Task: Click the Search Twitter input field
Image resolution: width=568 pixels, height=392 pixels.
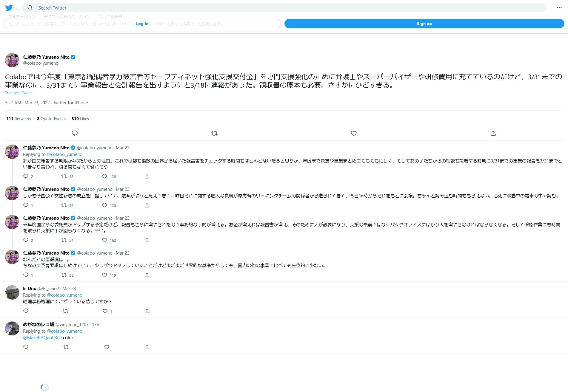Action: click(x=284, y=8)
